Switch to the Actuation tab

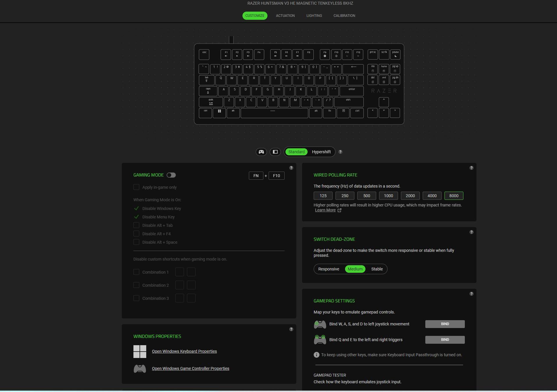[x=285, y=16]
